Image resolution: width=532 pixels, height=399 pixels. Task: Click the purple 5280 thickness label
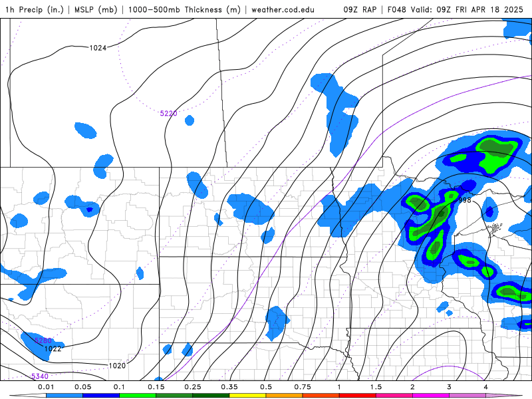coord(43,340)
